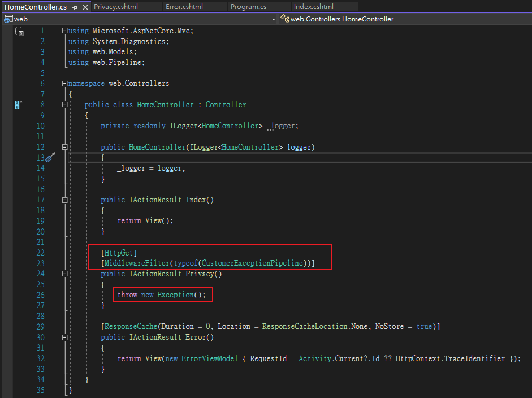This screenshot has height=398, width=532.
Task: Click the web project icon in navigation bar
Action: [8, 19]
